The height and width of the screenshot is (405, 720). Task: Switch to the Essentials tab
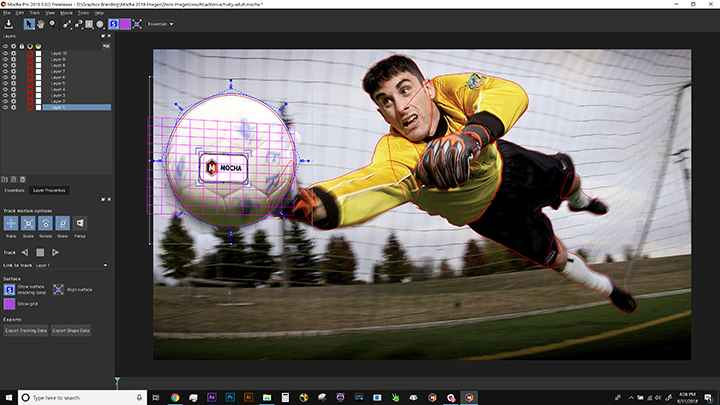[14, 189]
